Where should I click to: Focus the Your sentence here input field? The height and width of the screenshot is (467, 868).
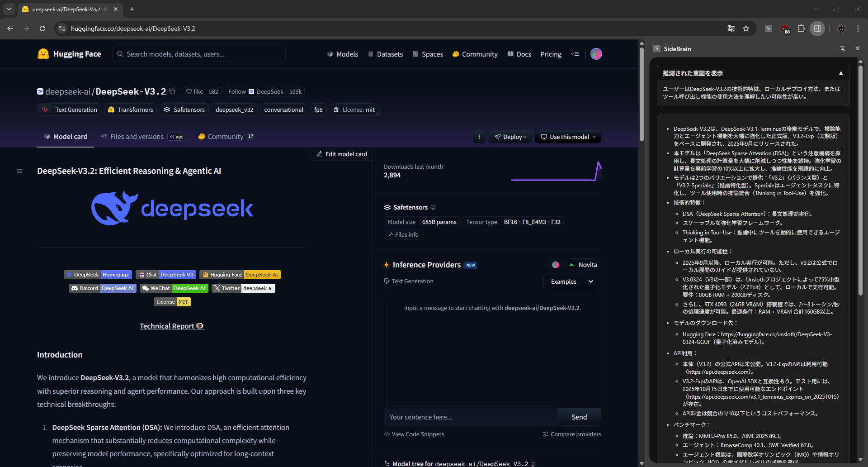point(470,417)
